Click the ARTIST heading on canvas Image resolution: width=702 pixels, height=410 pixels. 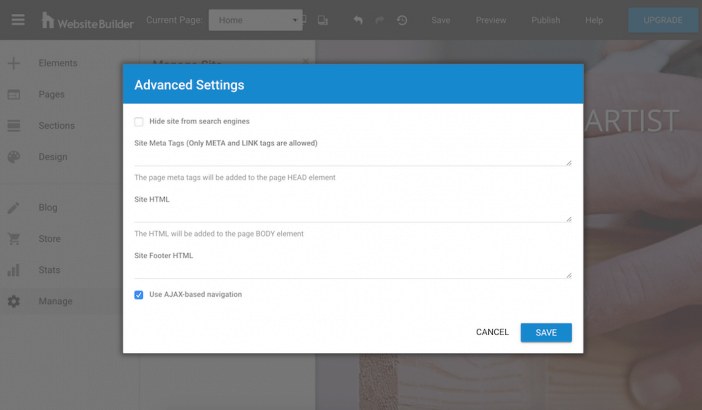(x=632, y=121)
